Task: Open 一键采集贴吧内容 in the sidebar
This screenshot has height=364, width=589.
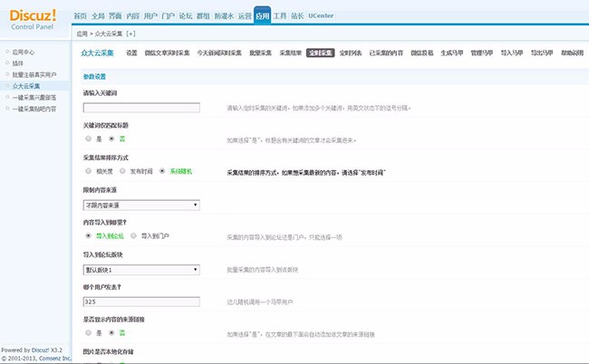Action: click(34, 109)
